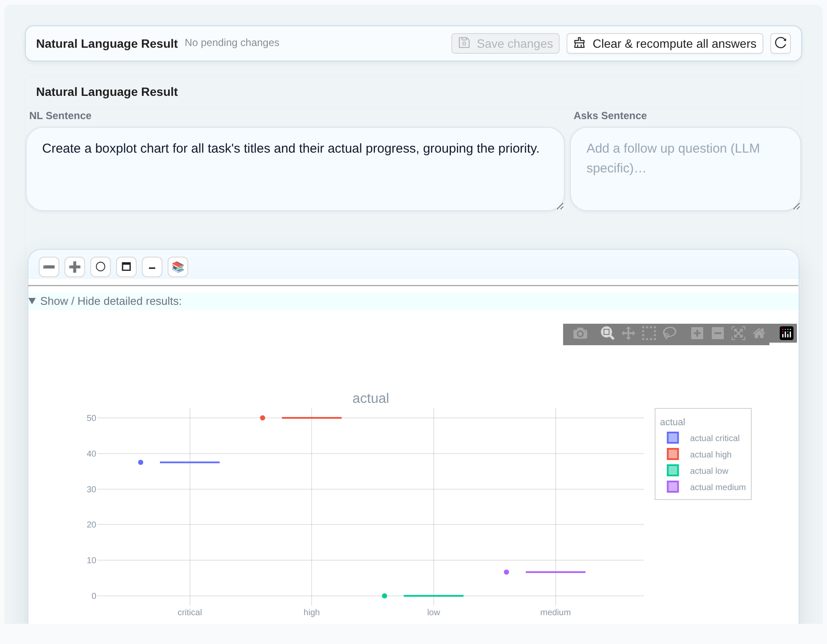Click the Asks Sentence field resize handle
This screenshot has height=644, width=827.
[796, 207]
